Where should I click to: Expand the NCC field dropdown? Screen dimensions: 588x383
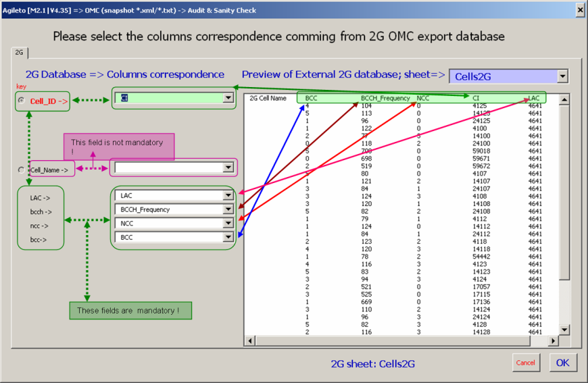click(x=228, y=224)
